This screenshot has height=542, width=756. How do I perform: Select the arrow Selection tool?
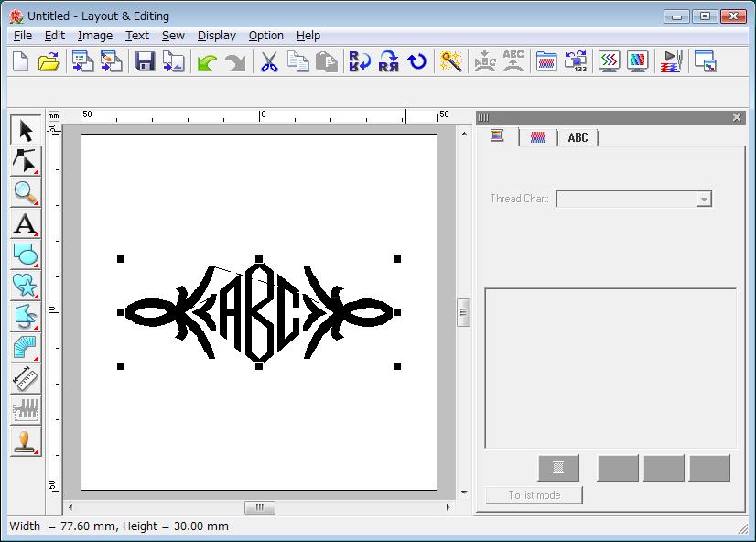(26, 130)
